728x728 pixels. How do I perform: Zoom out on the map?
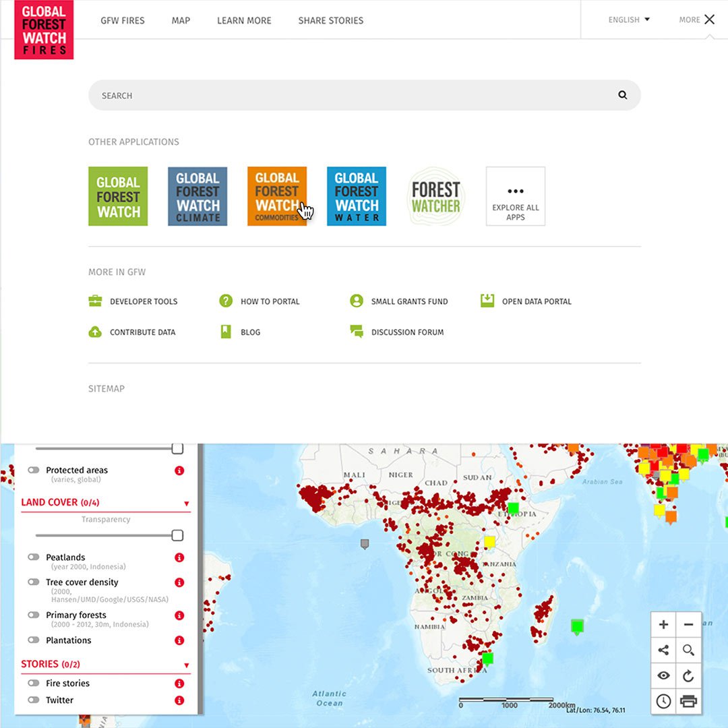pos(688,624)
